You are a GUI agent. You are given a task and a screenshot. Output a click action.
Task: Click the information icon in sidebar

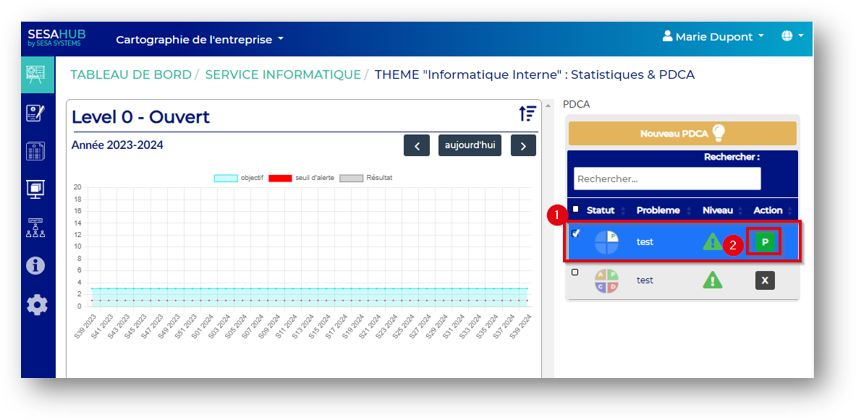[37, 265]
